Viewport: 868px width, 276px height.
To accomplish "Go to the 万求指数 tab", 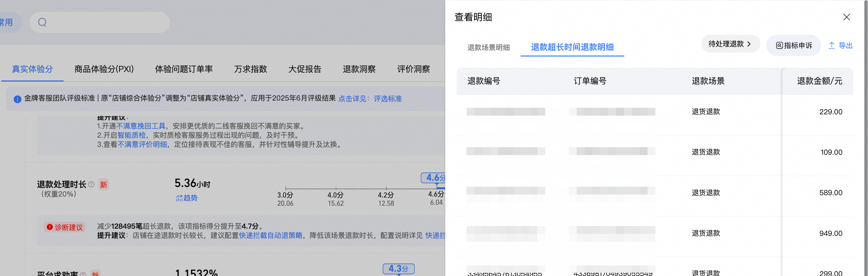I will point(251,69).
